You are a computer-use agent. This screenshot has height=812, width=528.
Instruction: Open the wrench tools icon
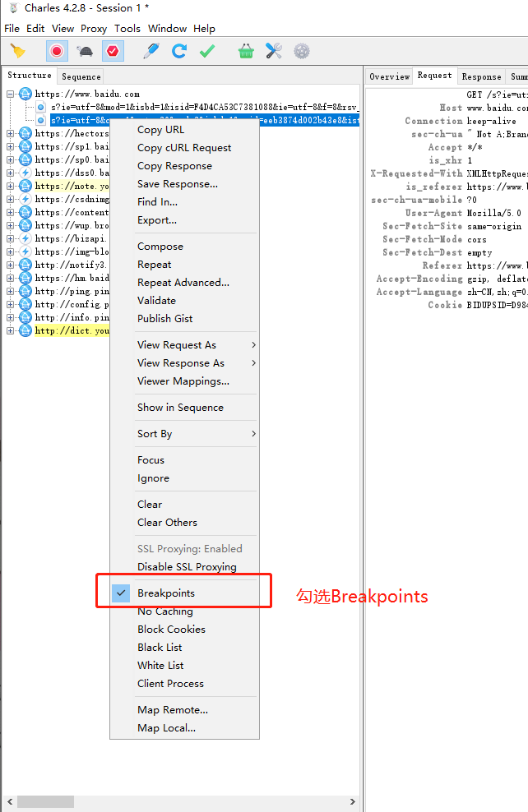(x=274, y=51)
